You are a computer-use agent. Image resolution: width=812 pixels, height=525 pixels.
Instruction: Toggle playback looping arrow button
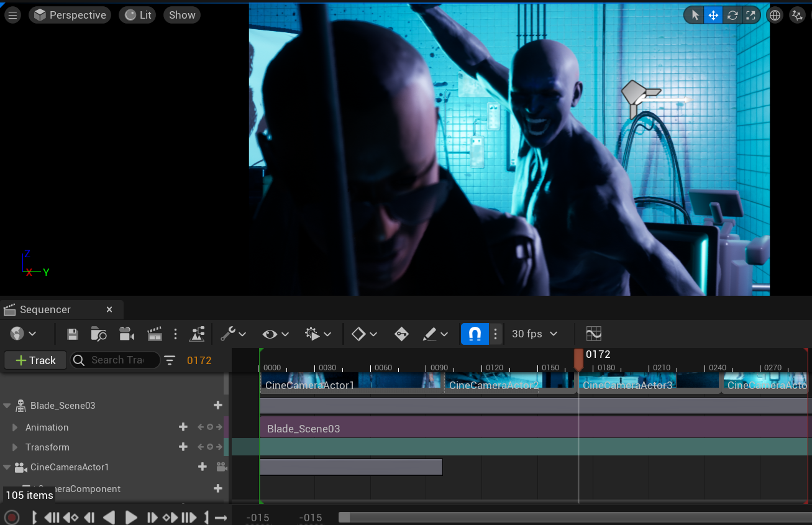221,518
